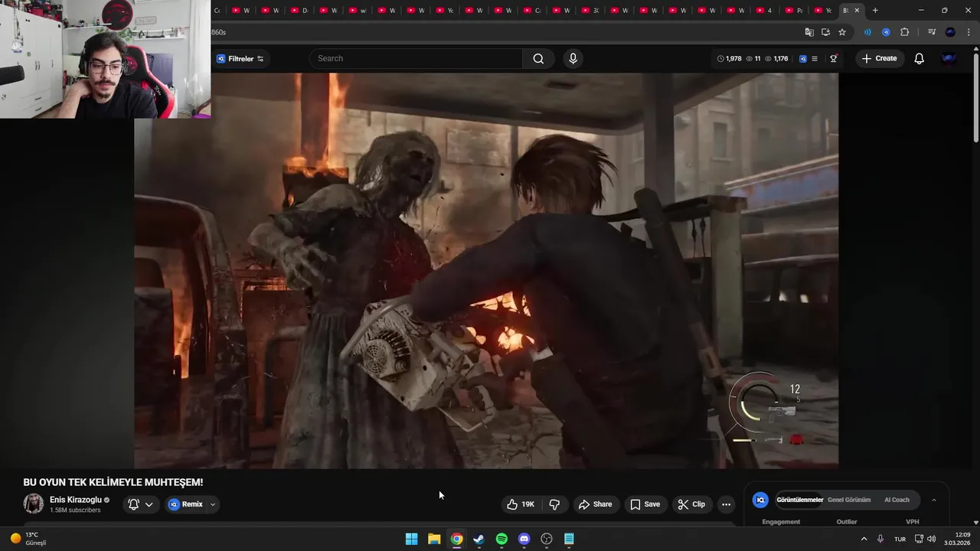Viewport: 980px width, 551px height.
Task: Open the weather widget showing 13°C
Action: [28, 539]
